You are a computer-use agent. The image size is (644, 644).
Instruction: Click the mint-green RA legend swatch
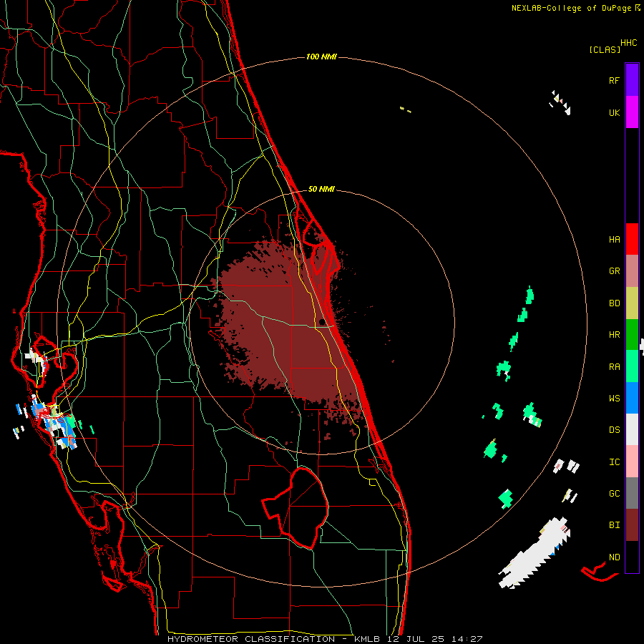pyautogui.click(x=632, y=366)
